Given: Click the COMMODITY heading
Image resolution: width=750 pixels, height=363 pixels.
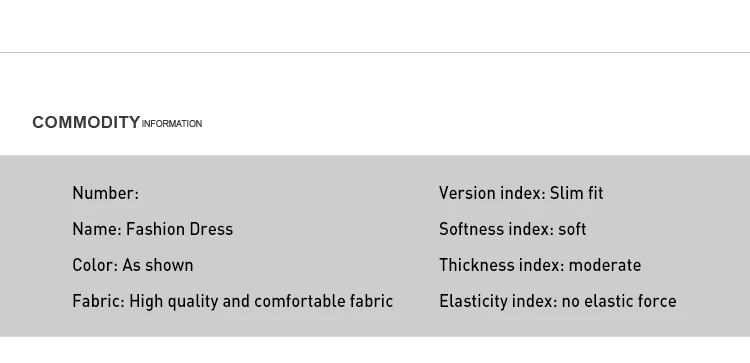Looking at the screenshot, I should 86,122.
